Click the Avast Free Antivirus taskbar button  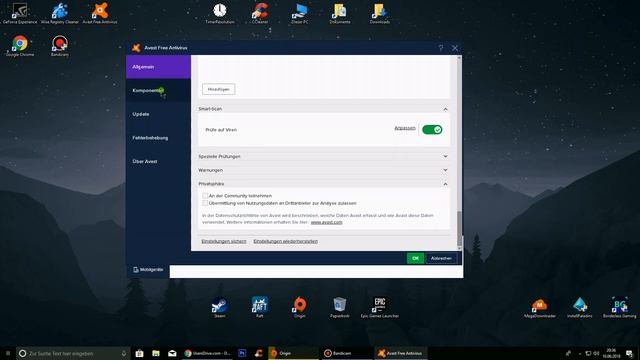(x=401, y=353)
